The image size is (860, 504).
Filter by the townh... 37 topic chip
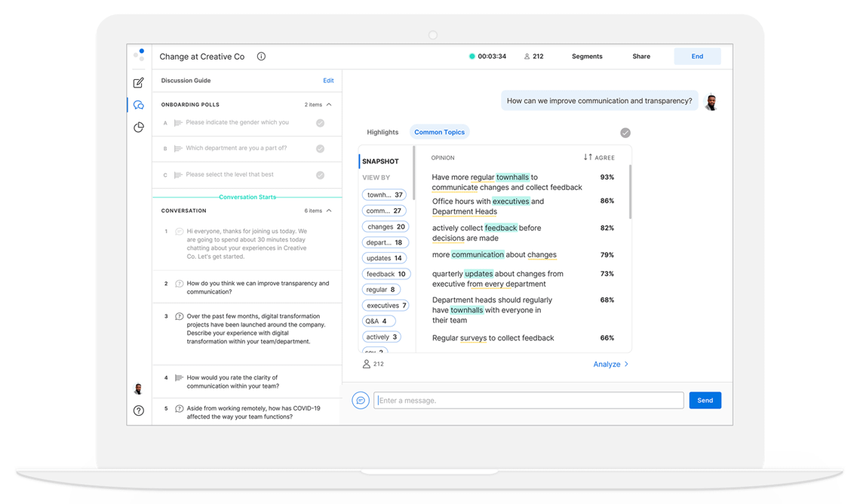tap(385, 195)
